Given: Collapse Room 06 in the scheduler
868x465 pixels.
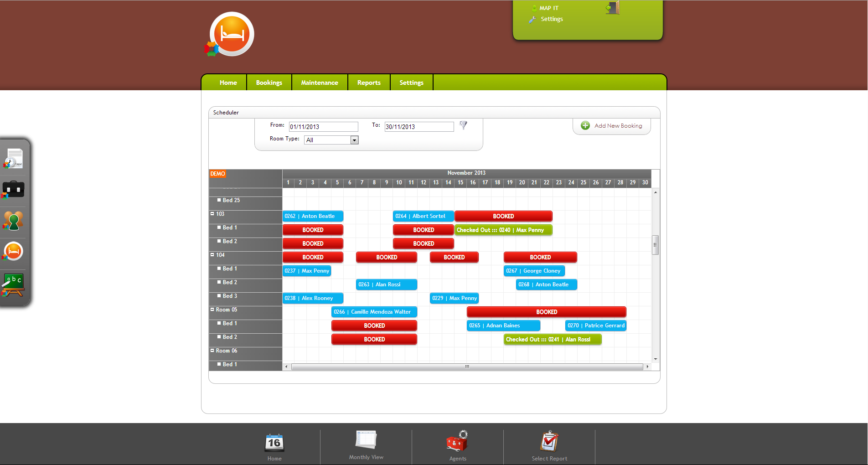Looking at the screenshot, I should 212,350.
